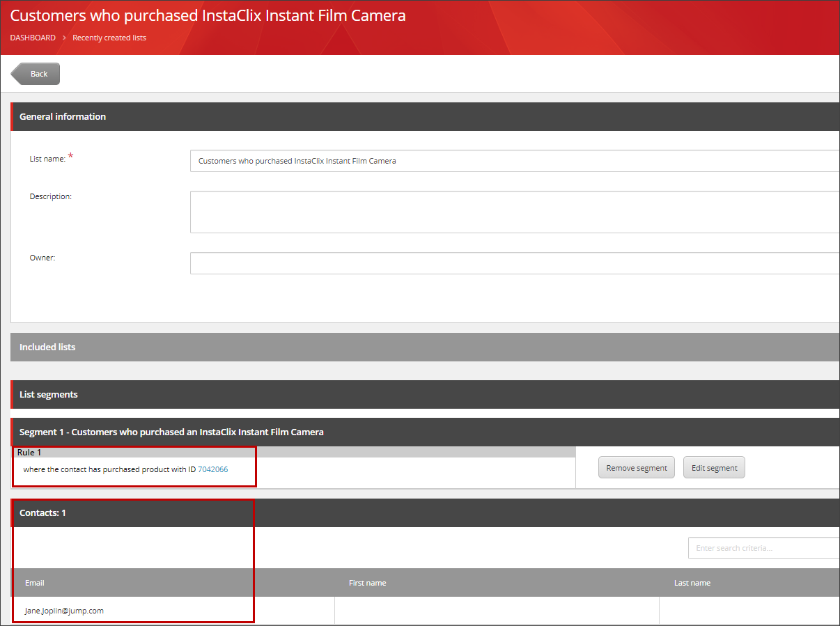Expand the Included lists section
This screenshot has height=626, width=840.
pos(425,347)
